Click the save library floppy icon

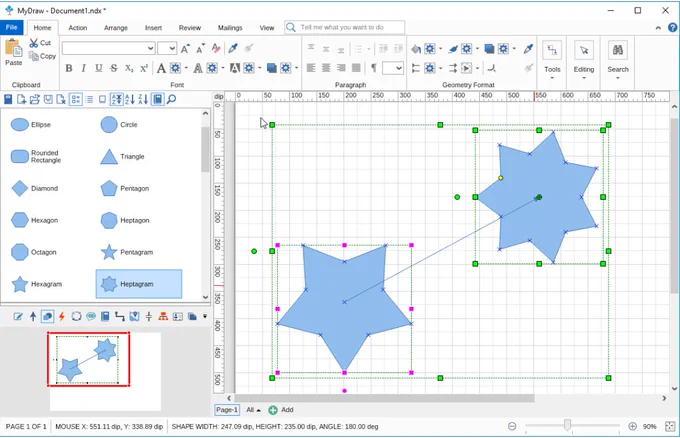(8, 99)
